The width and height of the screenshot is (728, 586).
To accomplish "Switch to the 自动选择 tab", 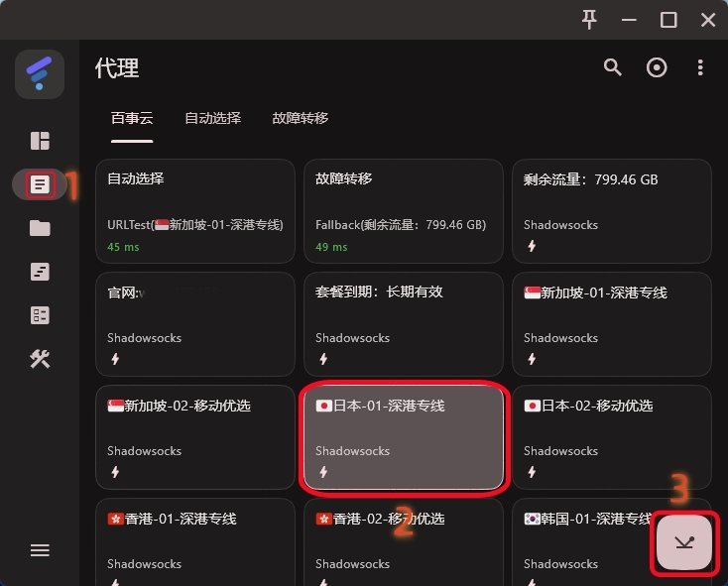I will (212, 118).
